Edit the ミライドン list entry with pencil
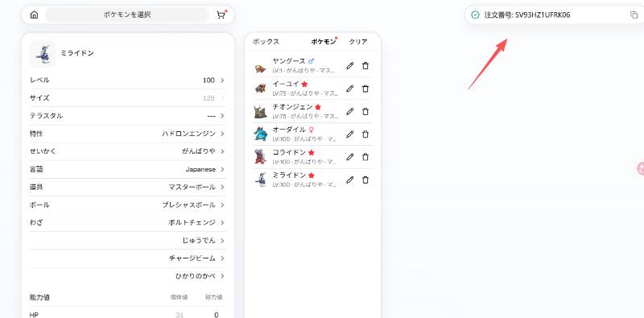The image size is (644, 318). click(x=350, y=180)
